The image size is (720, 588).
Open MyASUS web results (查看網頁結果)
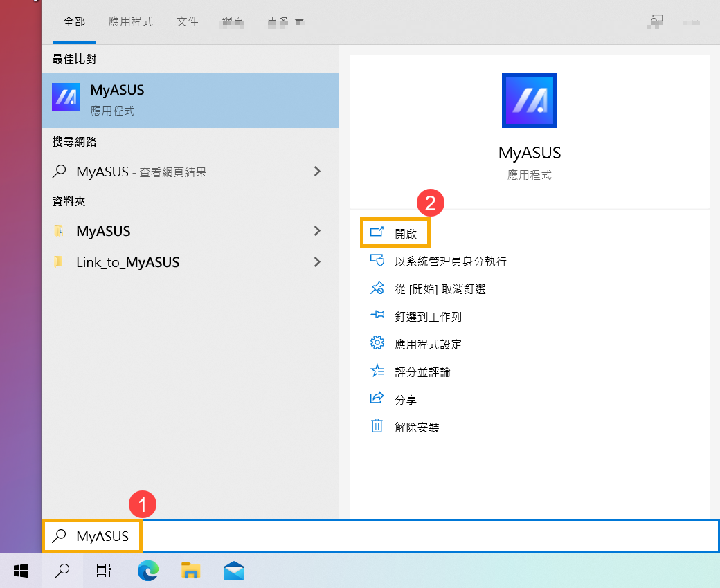pos(190,172)
